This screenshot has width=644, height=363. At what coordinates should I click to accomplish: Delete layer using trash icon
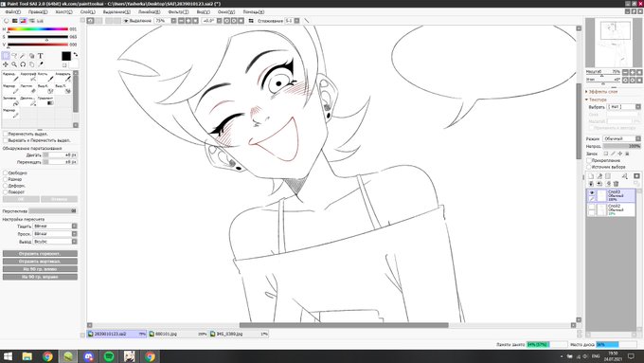(617, 183)
